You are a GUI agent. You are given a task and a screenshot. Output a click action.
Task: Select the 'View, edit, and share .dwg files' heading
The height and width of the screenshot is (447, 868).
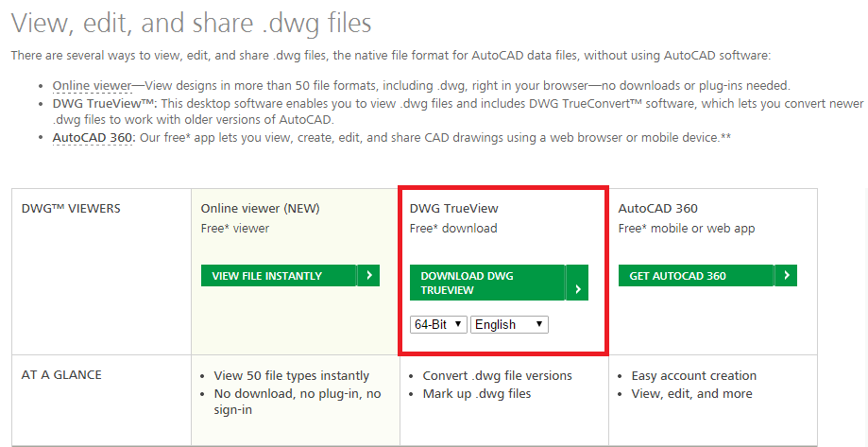[191, 24]
